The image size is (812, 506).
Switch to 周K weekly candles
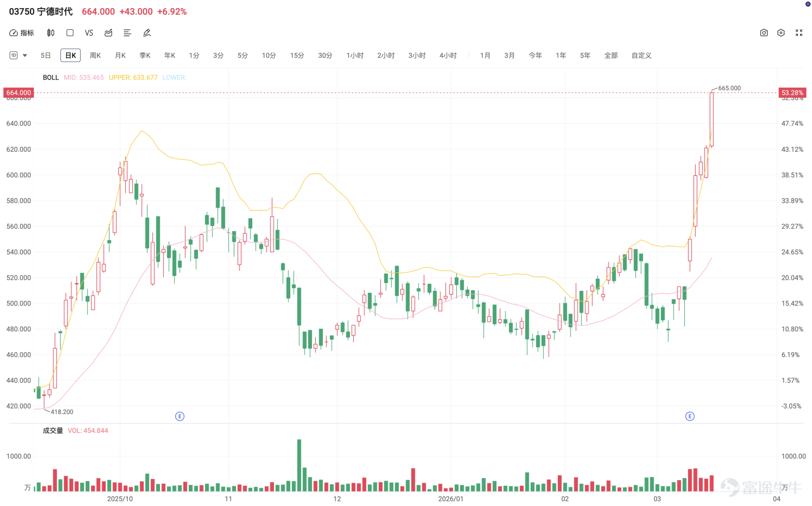[x=95, y=55]
